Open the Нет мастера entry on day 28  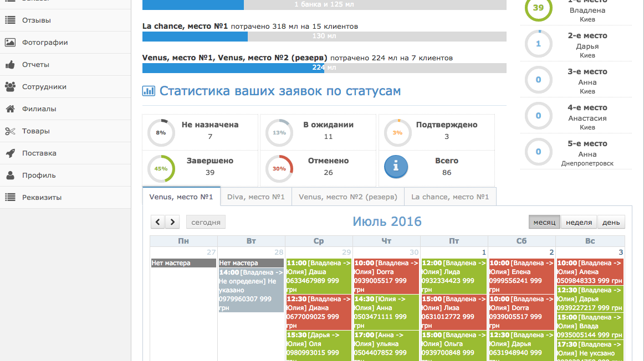point(251,263)
